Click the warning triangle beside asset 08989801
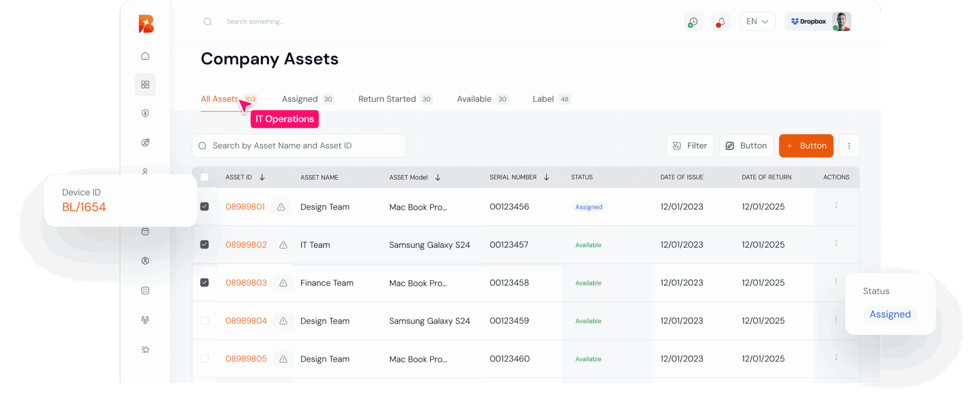The image size is (980, 403). coord(281,207)
